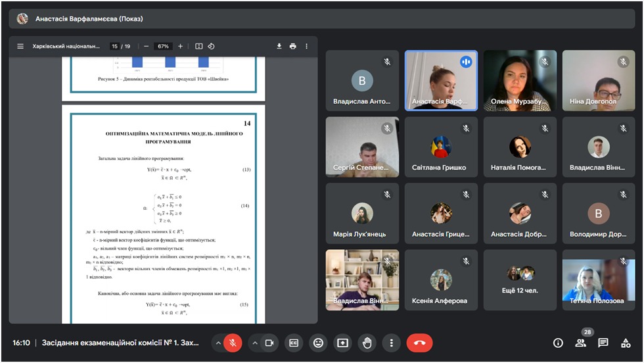
Task: Toggle the camera on or off
Action: click(269, 343)
